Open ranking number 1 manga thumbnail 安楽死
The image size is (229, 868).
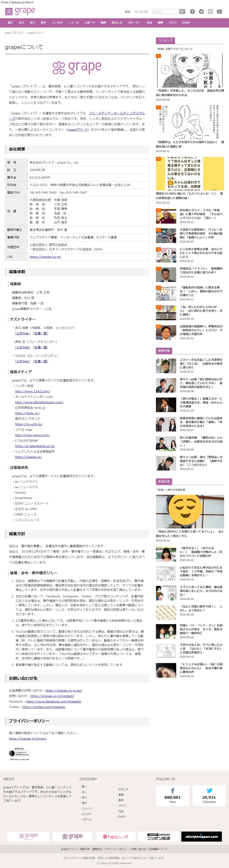pos(190,71)
